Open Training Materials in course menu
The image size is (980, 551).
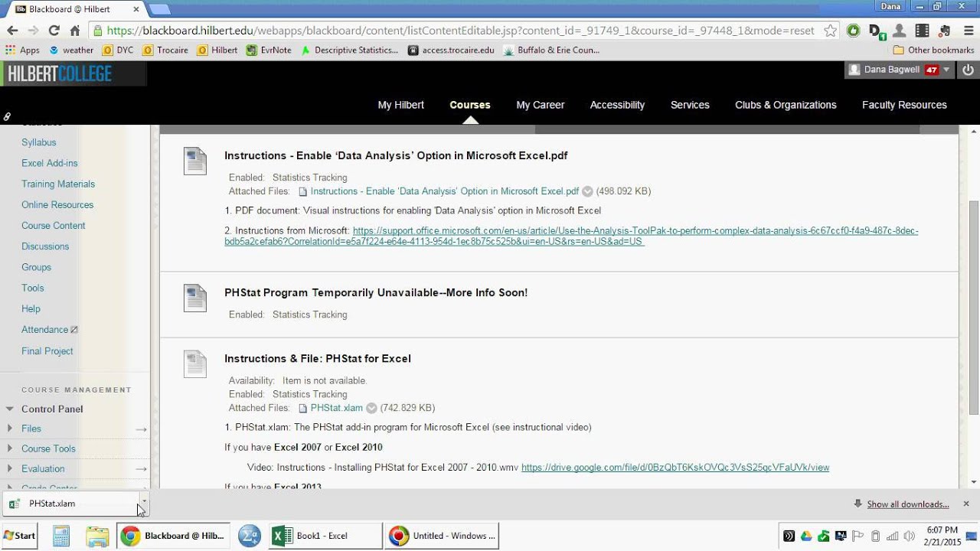tap(58, 184)
